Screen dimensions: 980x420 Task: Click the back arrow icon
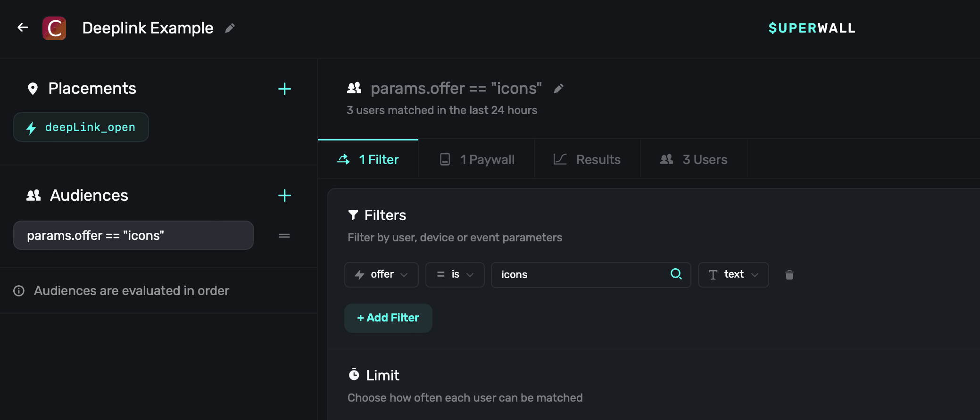click(23, 28)
